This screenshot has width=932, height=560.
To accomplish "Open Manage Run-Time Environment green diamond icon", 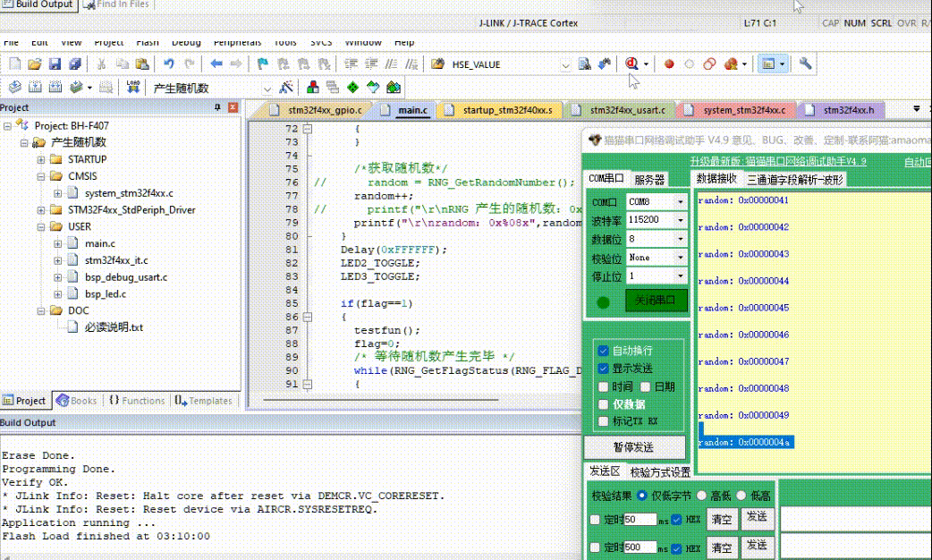I will 353,88.
